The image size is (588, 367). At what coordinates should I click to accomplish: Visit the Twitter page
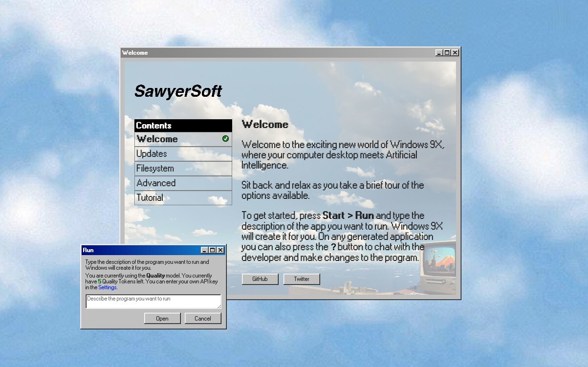point(302,279)
